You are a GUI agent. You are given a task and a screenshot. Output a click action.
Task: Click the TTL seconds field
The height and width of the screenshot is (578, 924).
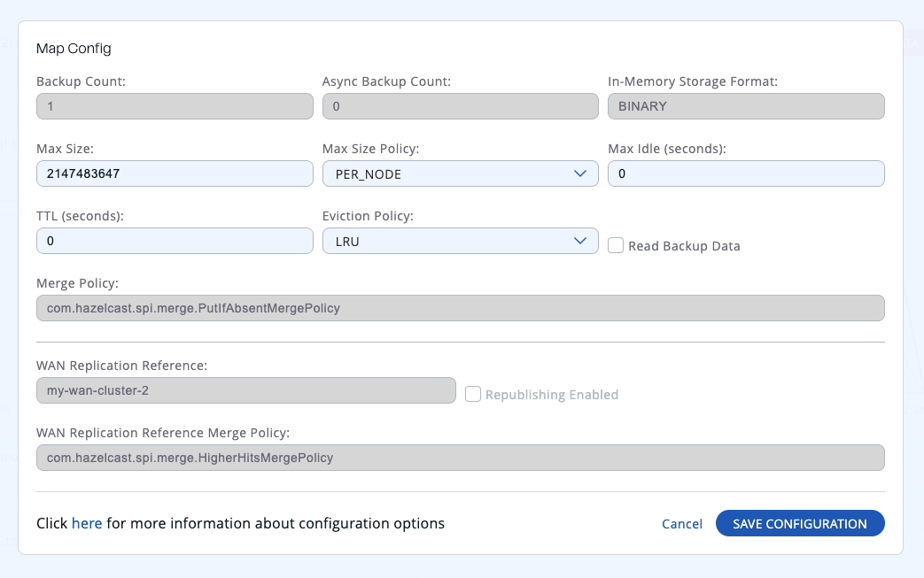pyautogui.click(x=174, y=240)
